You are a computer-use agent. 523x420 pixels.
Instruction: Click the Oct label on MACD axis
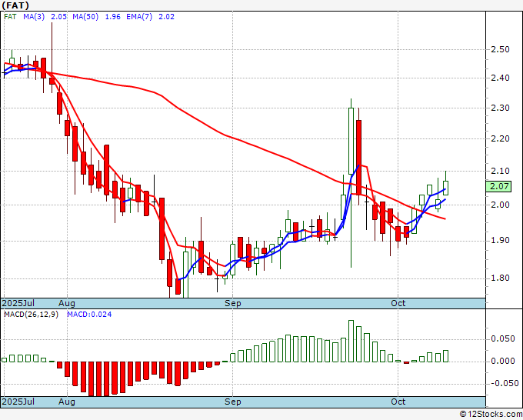(x=398, y=402)
